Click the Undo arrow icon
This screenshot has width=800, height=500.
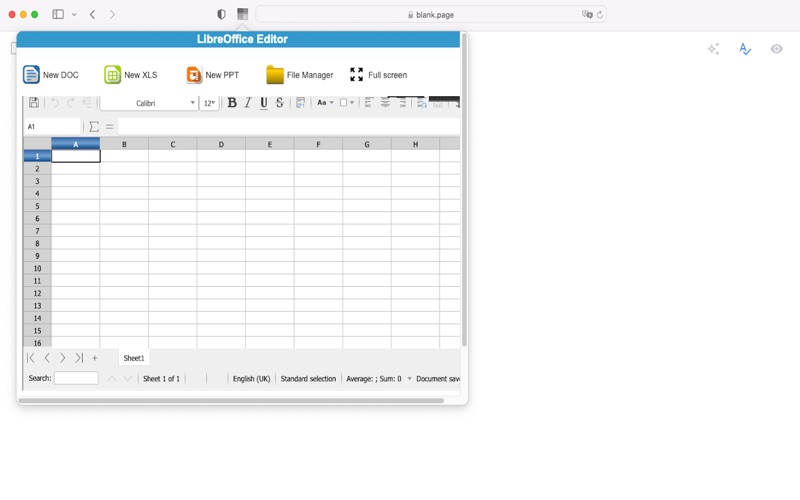click(x=55, y=103)
